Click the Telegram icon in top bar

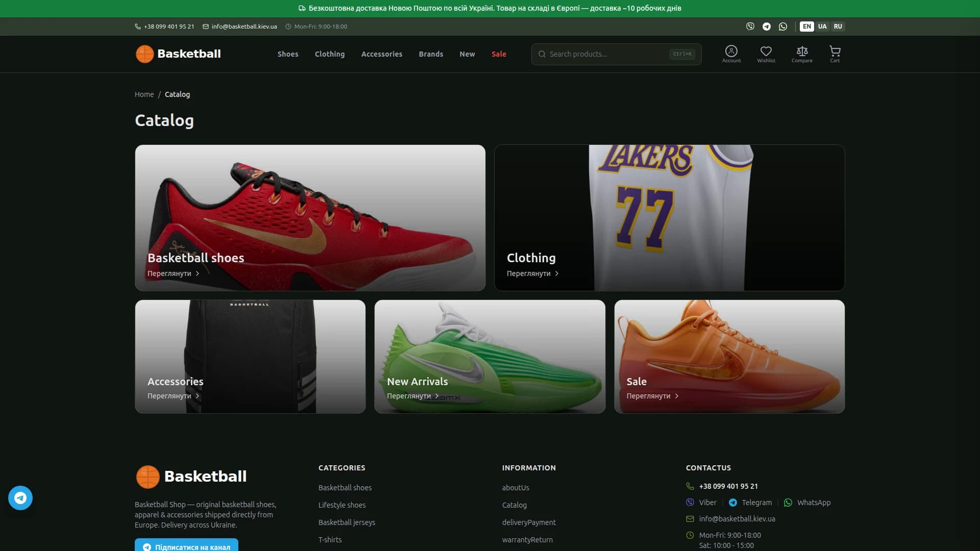tap(766, 27)
